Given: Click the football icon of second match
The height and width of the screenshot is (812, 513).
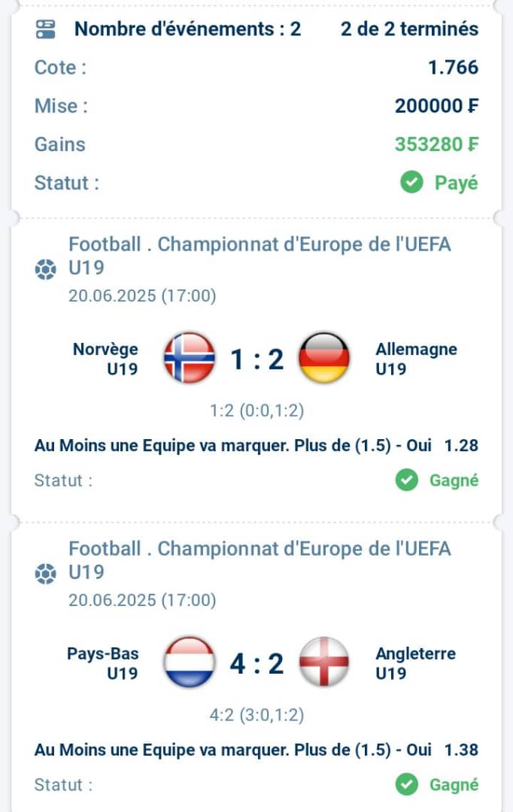Looking at the screenshot, I should 45,574.
